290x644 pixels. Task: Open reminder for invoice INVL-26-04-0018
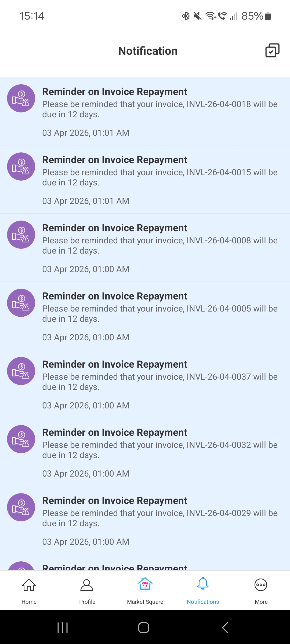point(160,111)
